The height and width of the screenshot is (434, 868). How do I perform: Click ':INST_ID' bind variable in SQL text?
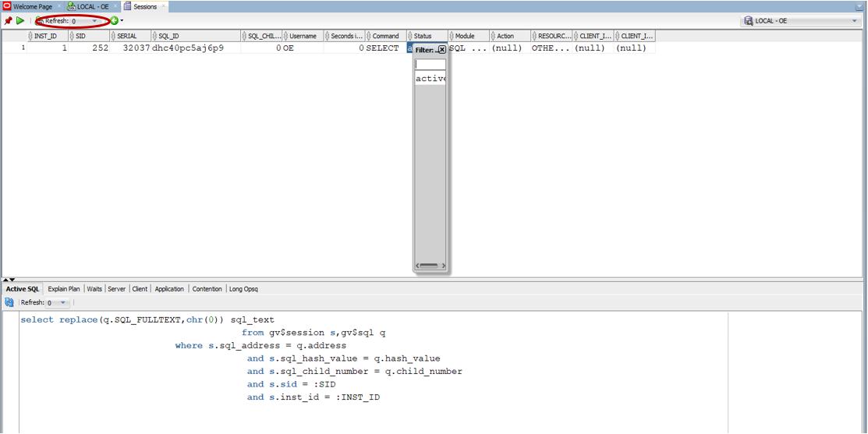[x=358, y=397]
